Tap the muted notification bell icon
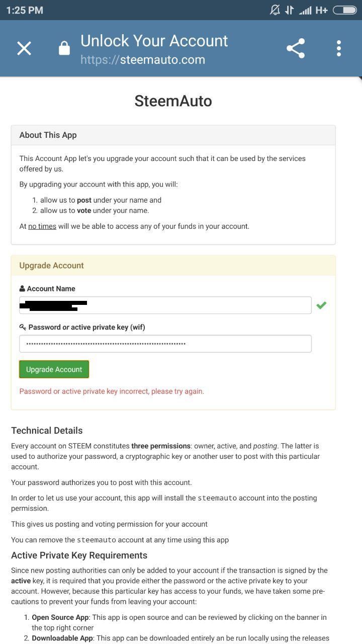Viewport: 362px width, 644px height. (275, 10)
